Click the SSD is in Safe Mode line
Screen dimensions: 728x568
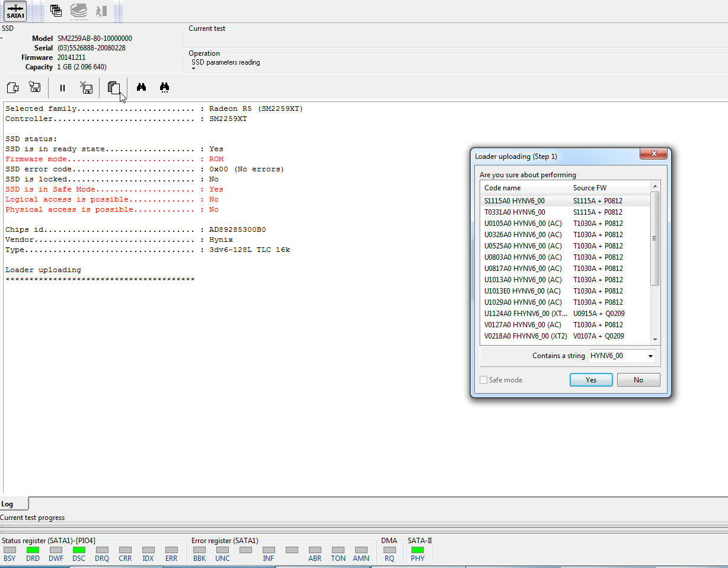pos(114,189)
